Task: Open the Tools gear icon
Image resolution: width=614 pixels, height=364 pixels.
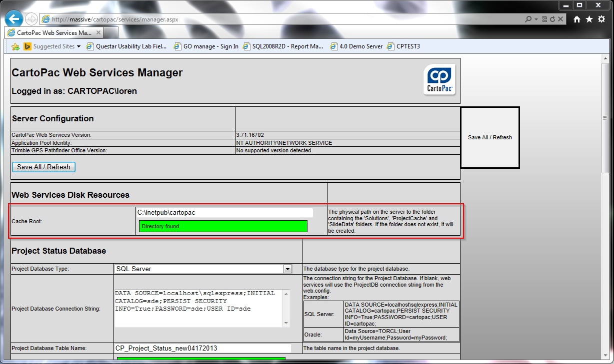Action: [601, 19]
